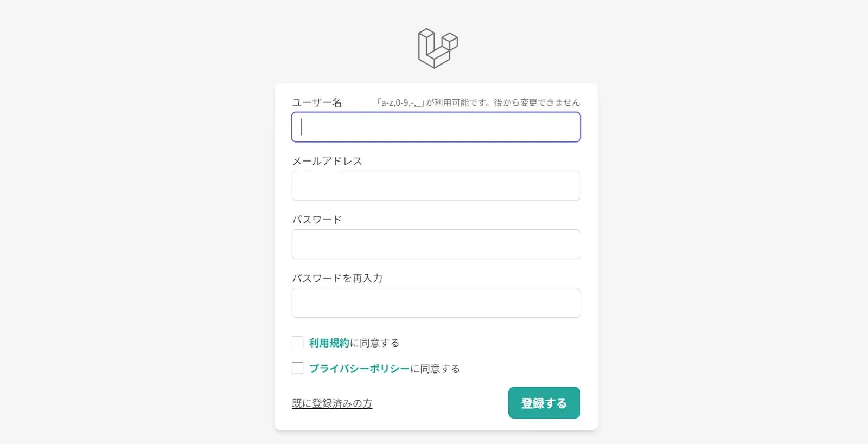Click the パスワード field label
The image size is (868, 444).
tap(317, 220)
